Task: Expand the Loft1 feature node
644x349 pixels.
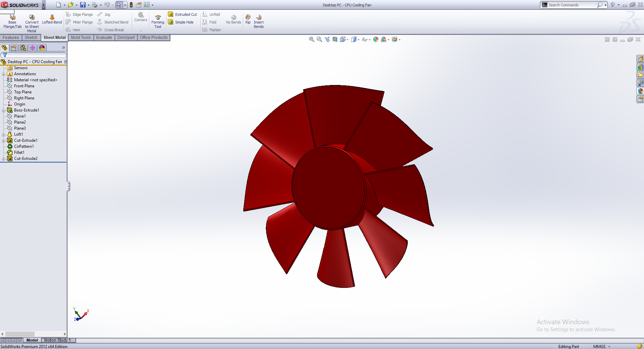Action: 3,134
